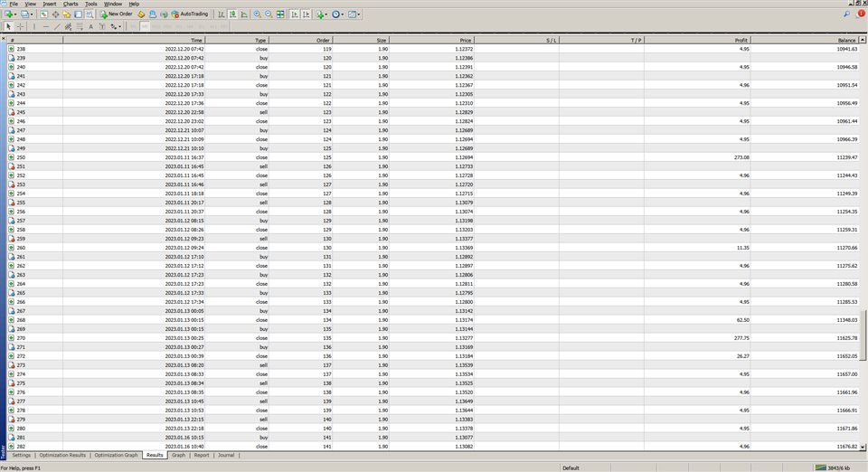Switch to the Journal tab
The image size is (868, 472).
(226, 455)
